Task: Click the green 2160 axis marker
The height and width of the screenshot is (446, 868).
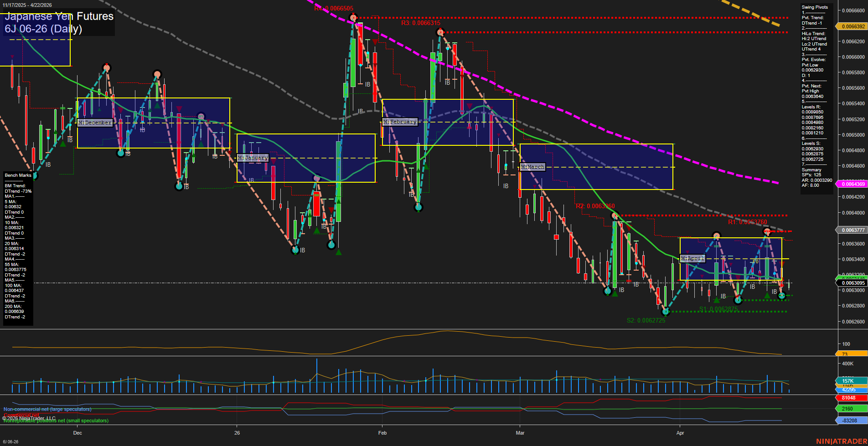Action: coord(847,409)
